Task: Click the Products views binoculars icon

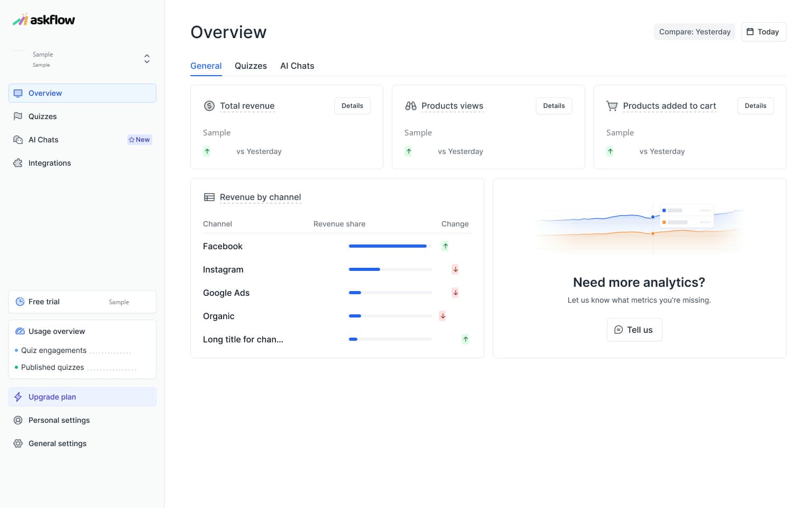Action: [411, 106]
